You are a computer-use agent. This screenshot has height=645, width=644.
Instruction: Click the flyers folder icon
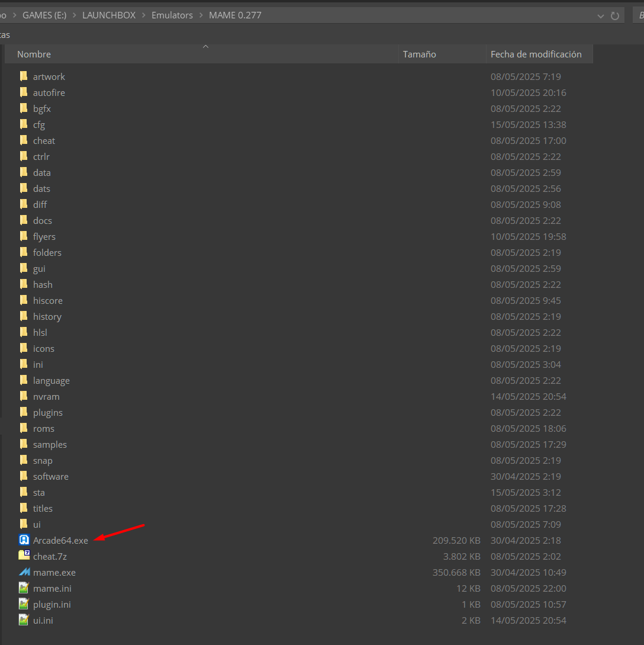click(24, 236)
